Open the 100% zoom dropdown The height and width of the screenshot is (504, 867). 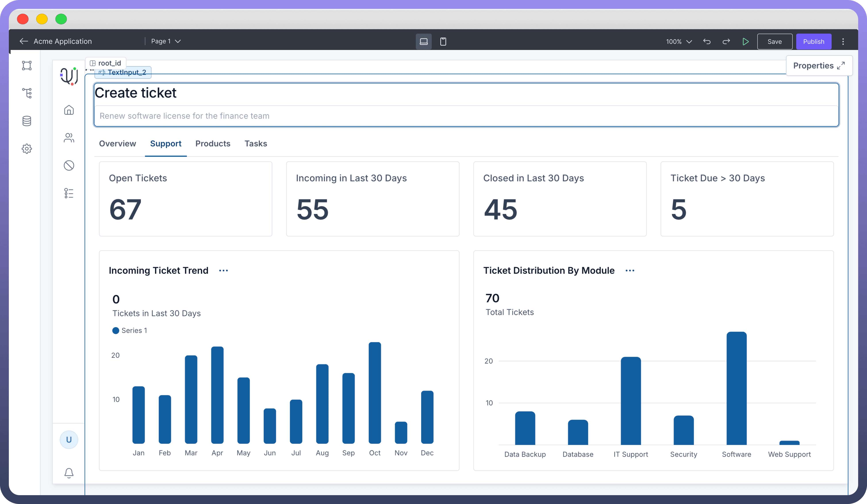pyautogui.click(x=679, y=42)
